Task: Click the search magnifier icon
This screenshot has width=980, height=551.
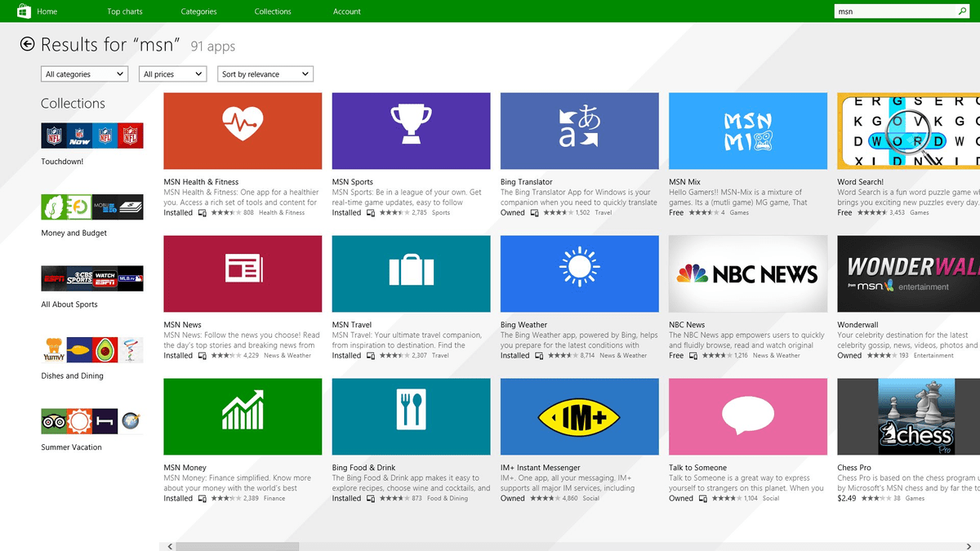Action: (x=962, y=11)
